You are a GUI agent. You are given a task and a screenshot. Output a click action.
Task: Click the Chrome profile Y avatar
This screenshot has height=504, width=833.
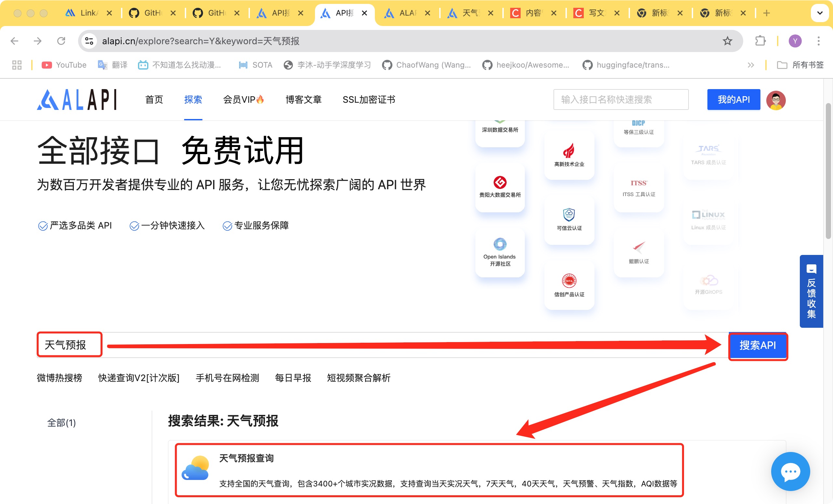tap(795, 41)
